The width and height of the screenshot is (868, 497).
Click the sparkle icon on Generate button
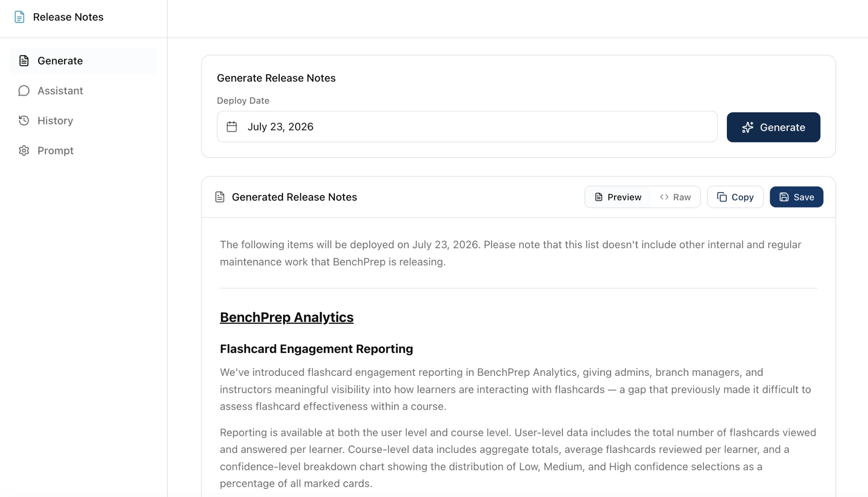(748, 128)
